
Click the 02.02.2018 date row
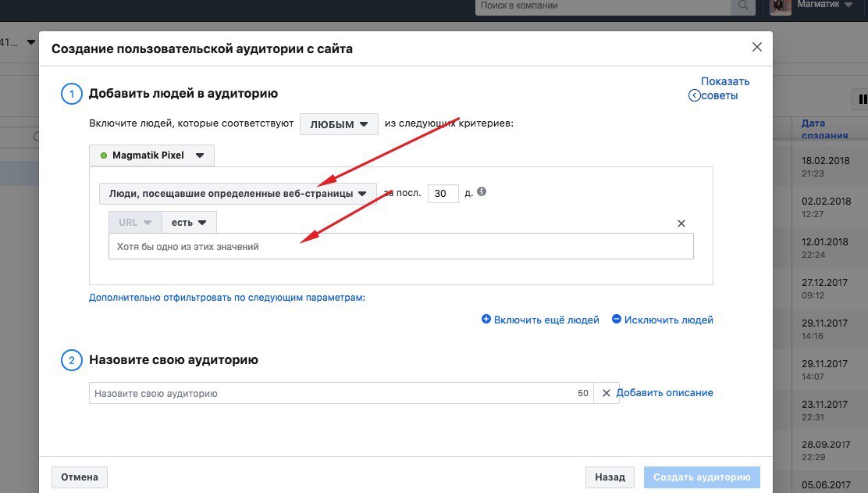825,207
